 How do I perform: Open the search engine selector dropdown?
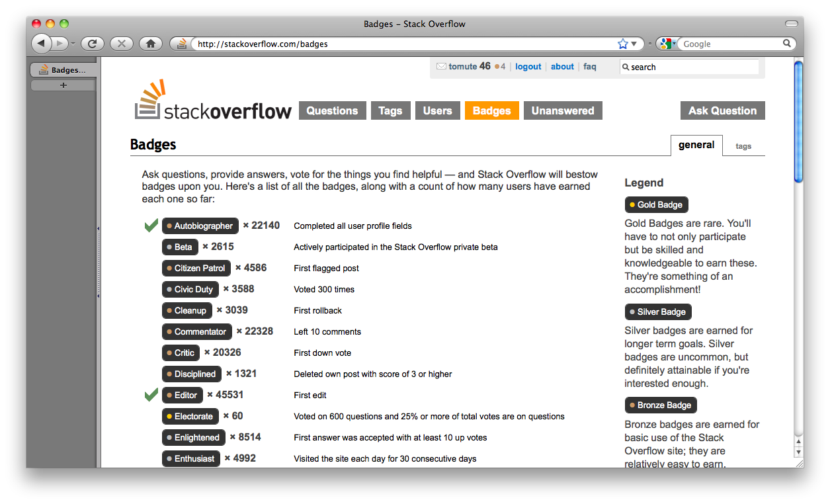click(x=675, y=44)
